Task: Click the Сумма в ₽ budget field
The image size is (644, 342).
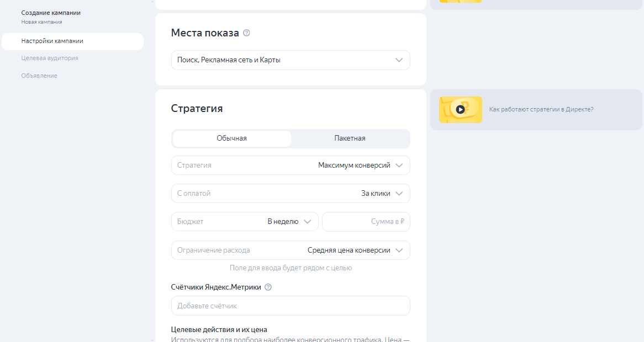Action: point(366,222)
